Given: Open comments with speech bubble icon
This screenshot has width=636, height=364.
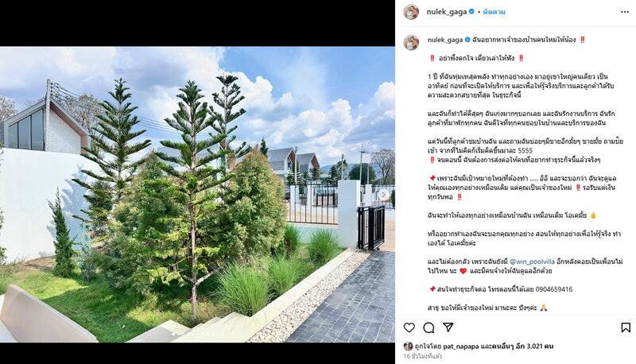Looking at the screenshot, I should click(x=429, y=327).
